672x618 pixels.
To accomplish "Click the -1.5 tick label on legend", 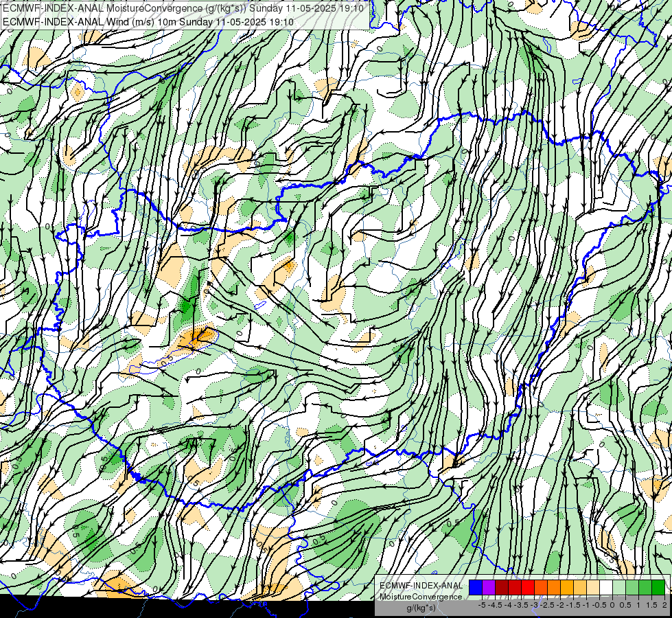I will click(x=573, y=605).
